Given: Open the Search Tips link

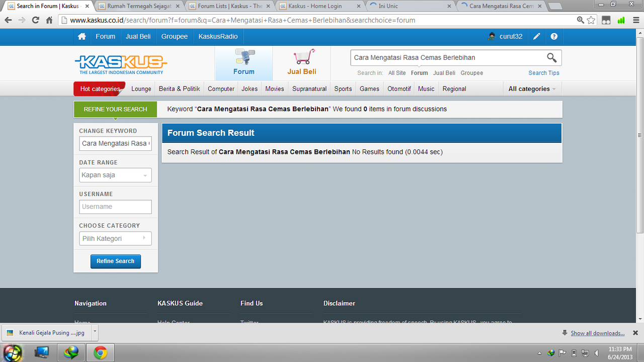Looking at the screenshot, I should pos(544,73).
